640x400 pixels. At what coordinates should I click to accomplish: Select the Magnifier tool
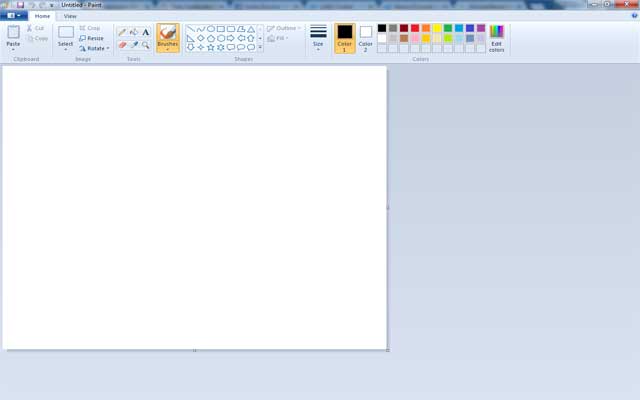146,45
